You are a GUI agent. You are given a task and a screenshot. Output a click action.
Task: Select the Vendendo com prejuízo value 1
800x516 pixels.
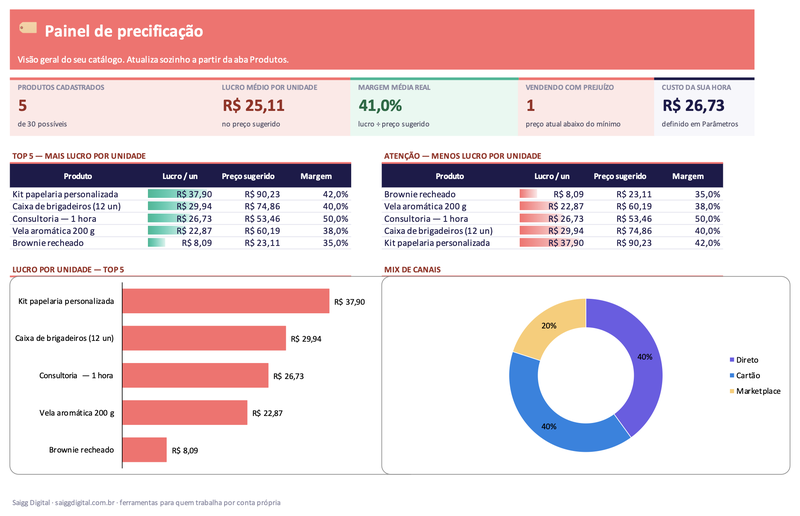click(x=531, y=106)
